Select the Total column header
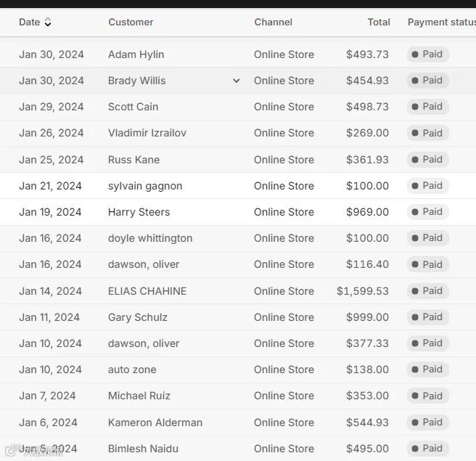 pos(378,23)
